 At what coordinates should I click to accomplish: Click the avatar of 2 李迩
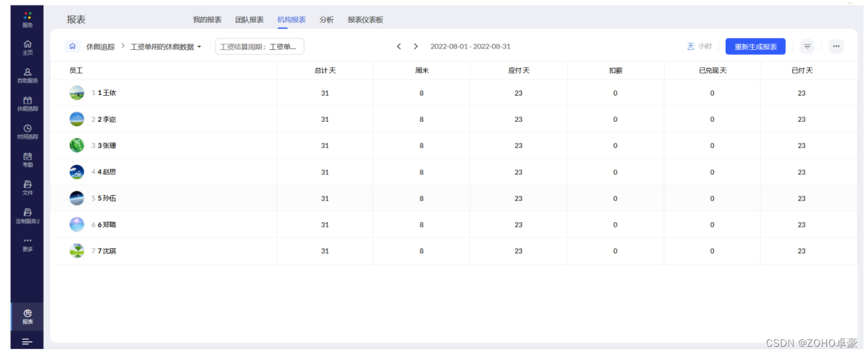click(77, 119)
